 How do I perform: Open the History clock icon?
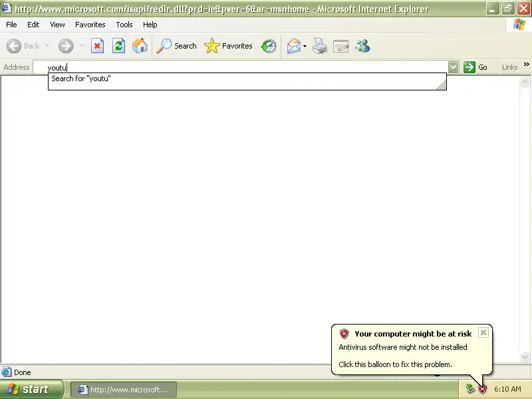[x=269, y=46]
